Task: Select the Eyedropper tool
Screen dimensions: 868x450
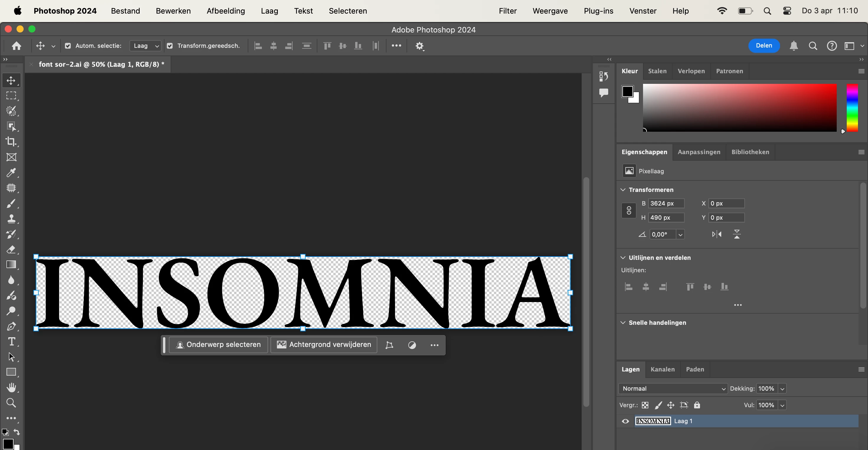Action: coord(11,172)
